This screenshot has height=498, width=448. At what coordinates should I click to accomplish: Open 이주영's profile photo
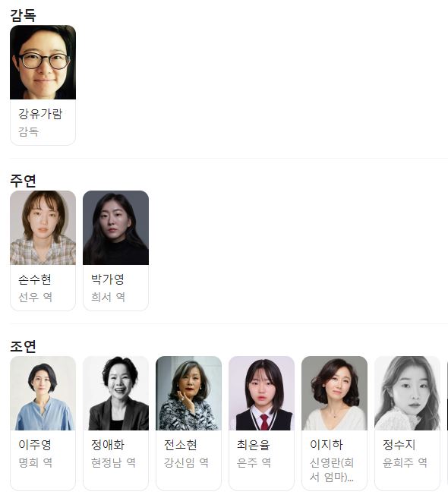(x=43, y=393)
